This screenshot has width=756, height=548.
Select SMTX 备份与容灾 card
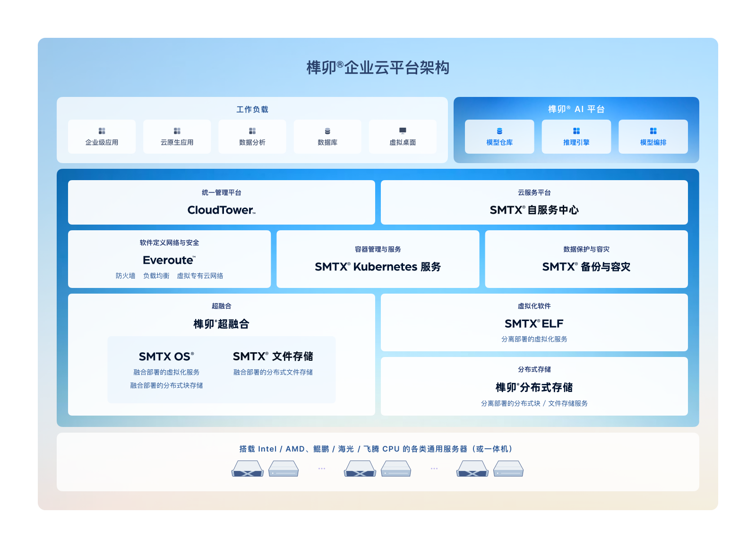(586, 259)
